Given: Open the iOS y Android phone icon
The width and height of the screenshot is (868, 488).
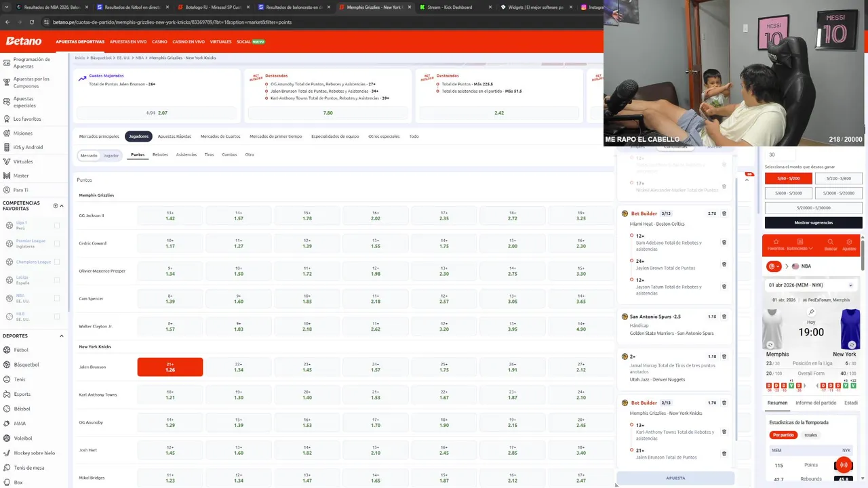Looking at the screenshot, I should 6,147.
